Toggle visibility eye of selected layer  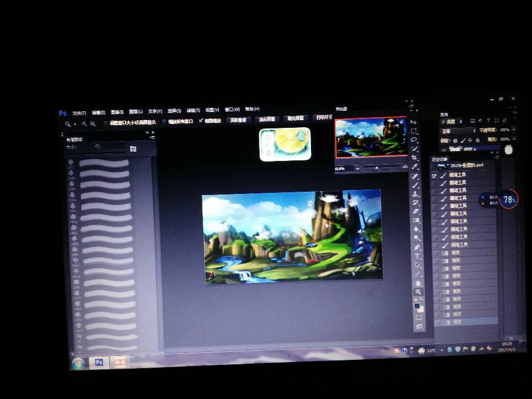point(443,150)
